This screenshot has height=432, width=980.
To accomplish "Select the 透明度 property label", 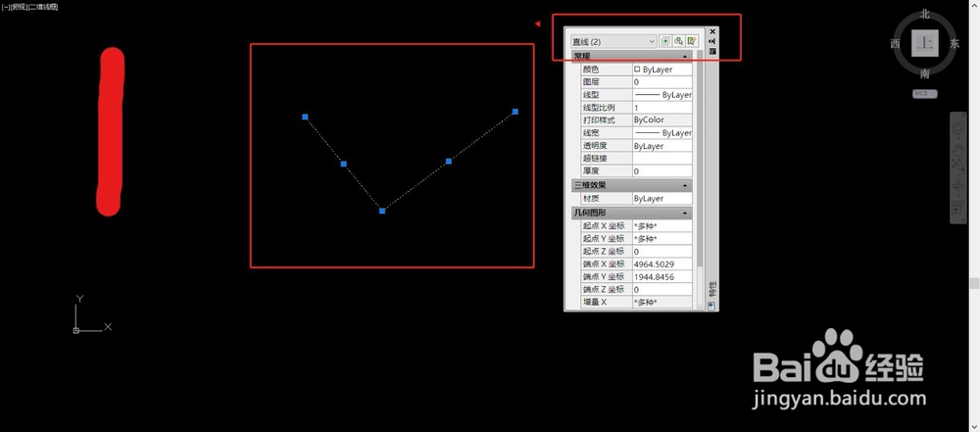I will click(x=595, y=146).
